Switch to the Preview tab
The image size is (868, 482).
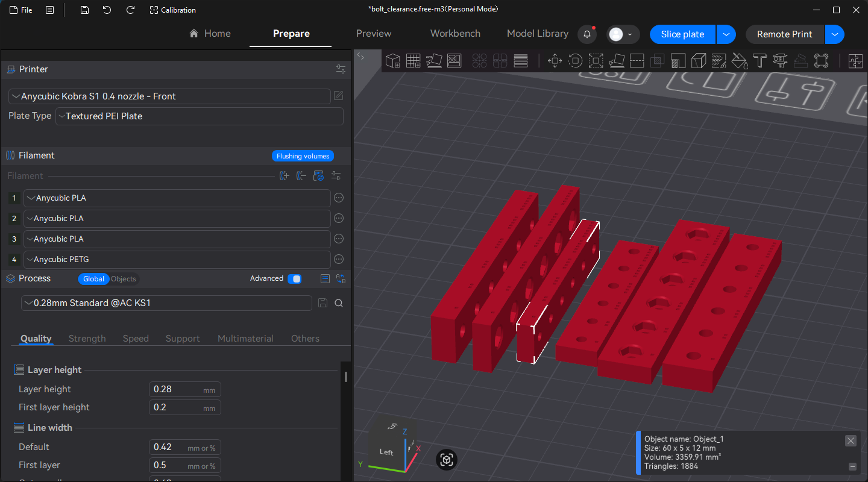click(374, 34)
